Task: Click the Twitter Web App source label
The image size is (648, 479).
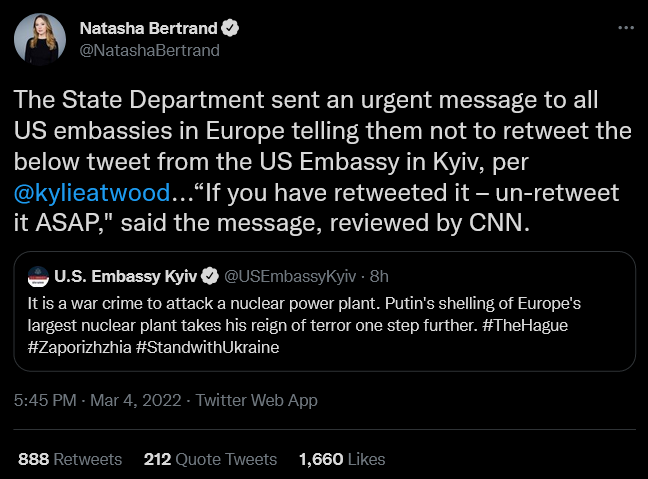Action: 256,400
